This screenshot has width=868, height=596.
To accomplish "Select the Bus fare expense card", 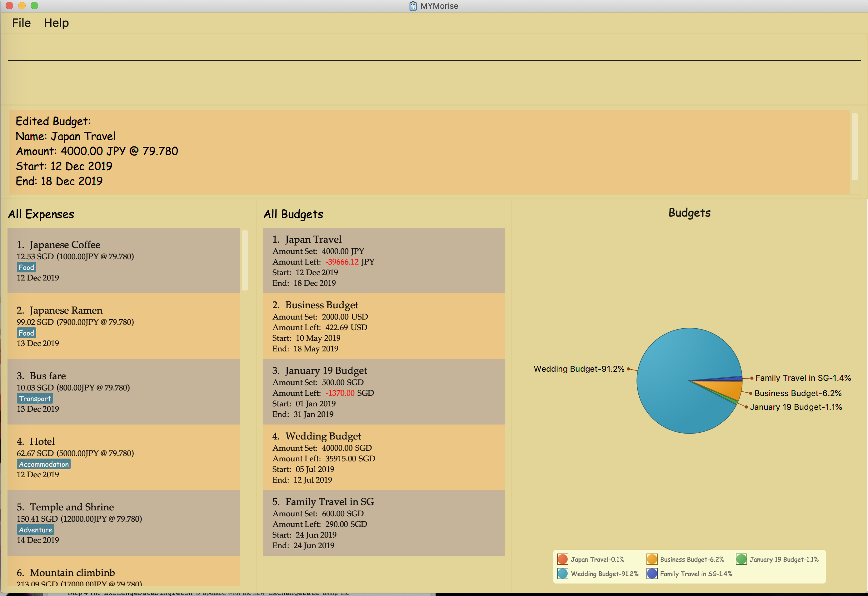I will 123,392.
